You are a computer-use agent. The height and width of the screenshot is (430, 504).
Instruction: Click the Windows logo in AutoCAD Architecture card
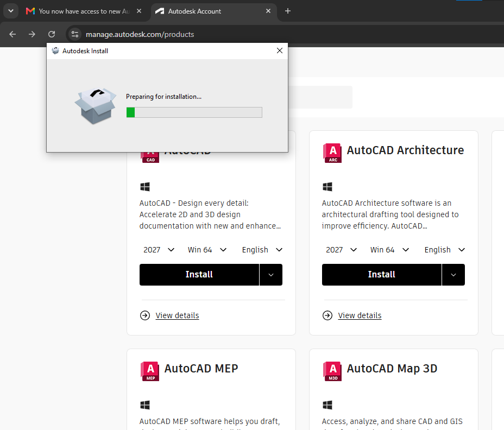[x=327, y=187]
